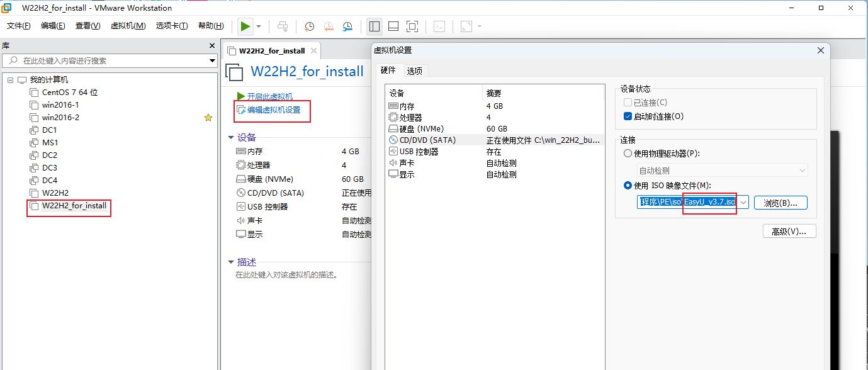Collapse the 我的计算机 tree node
Viewport: 868px width, 370px height.
click(11, 80)
